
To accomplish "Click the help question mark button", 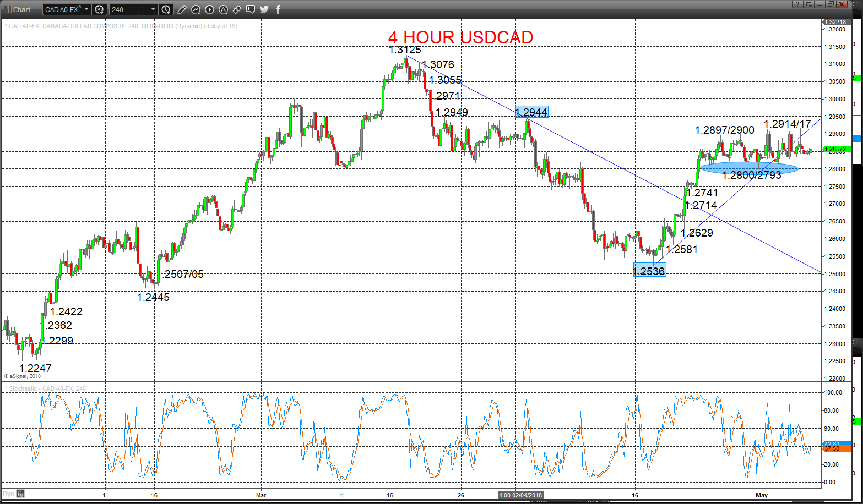I will 797,4.
